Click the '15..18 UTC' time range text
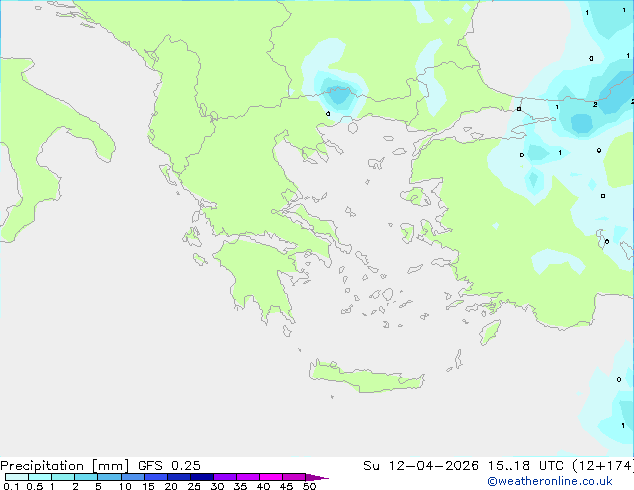The image size is (634, 490). [525, 466]
